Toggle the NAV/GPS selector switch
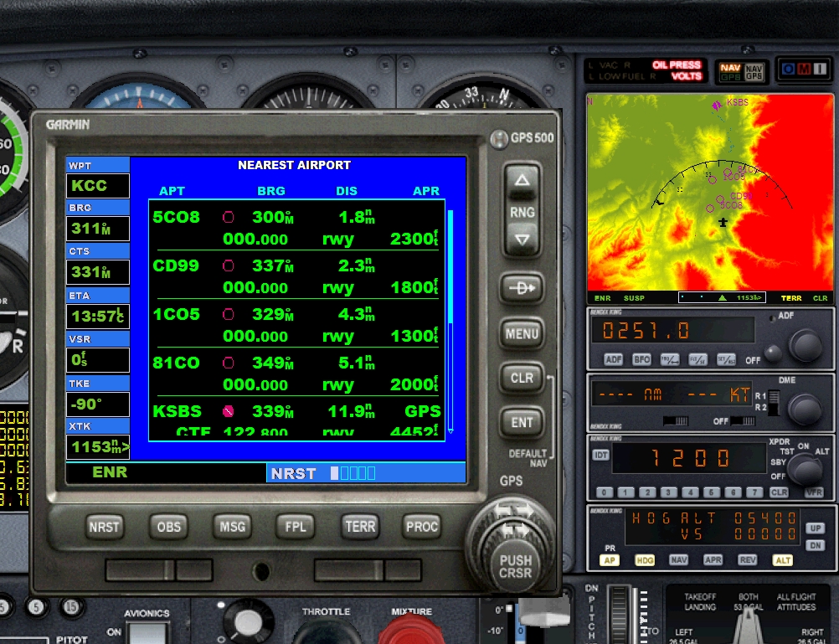Screen dimensions: 839x644 [x=742, y=72]
